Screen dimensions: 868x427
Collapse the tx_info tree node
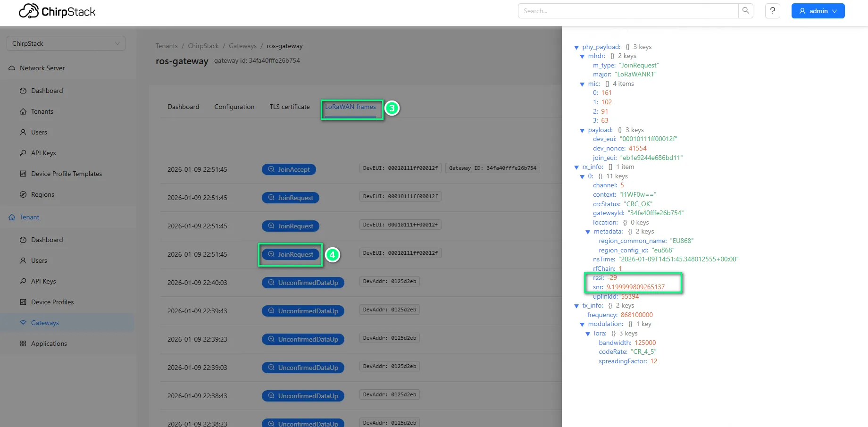(576, 306)
